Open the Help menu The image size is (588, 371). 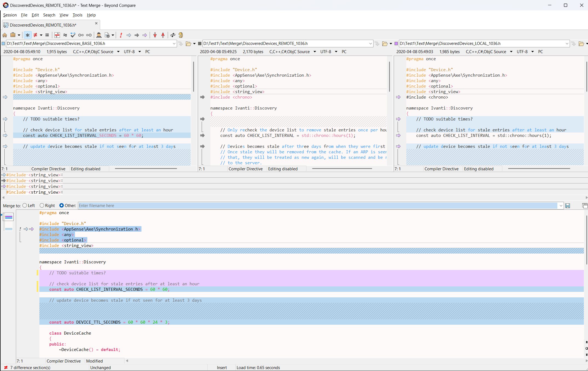[x=91, y=15]
